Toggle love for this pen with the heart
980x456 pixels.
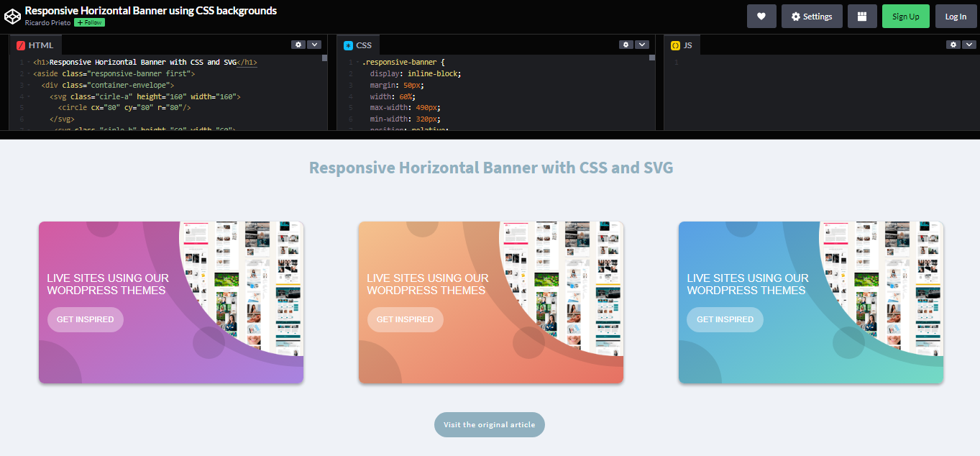[x=761, y=16]
